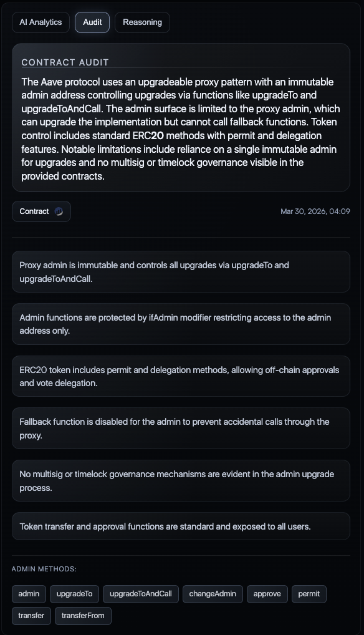Pick the permit method tag
Screen dimensions: 364x635
click(x=309, y=594)
